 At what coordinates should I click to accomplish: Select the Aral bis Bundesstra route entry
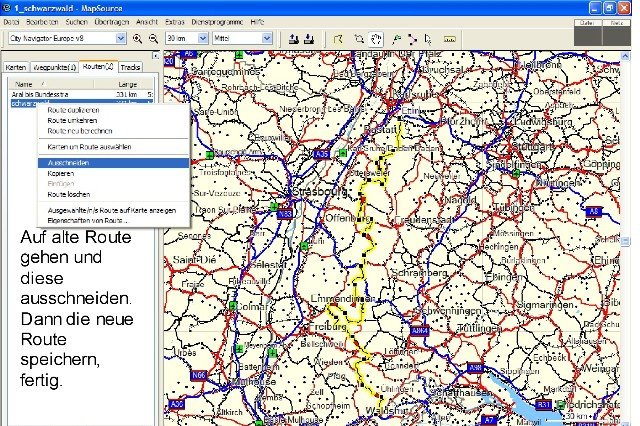tap(40, 94)
